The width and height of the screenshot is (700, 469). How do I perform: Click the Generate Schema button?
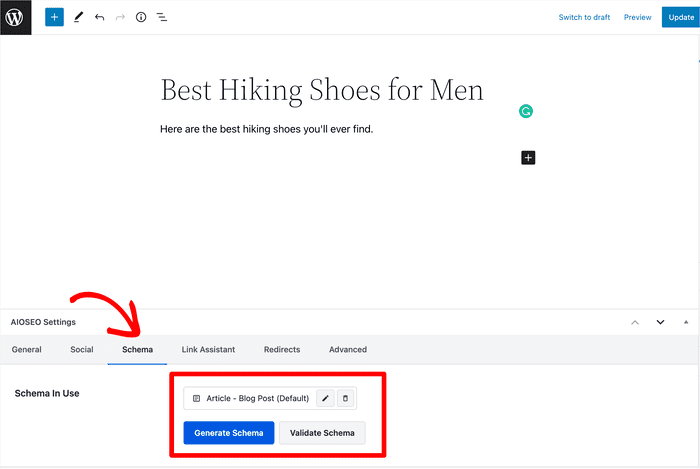coord(229,433)
